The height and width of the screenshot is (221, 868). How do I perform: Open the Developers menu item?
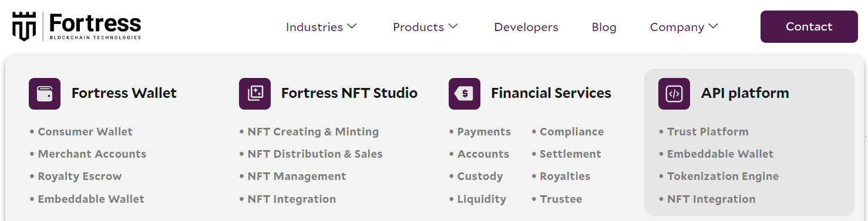(x=526, y=27)
